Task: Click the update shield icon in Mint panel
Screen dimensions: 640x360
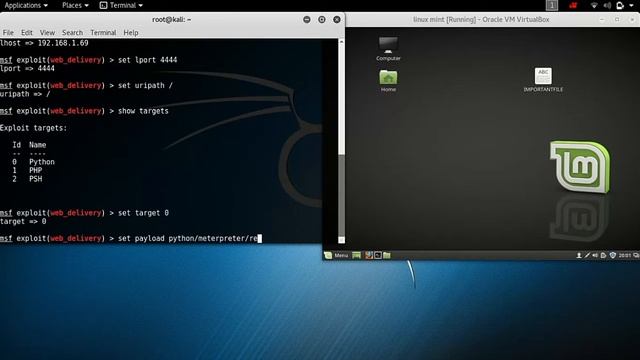Action: [x=613, y=256]
